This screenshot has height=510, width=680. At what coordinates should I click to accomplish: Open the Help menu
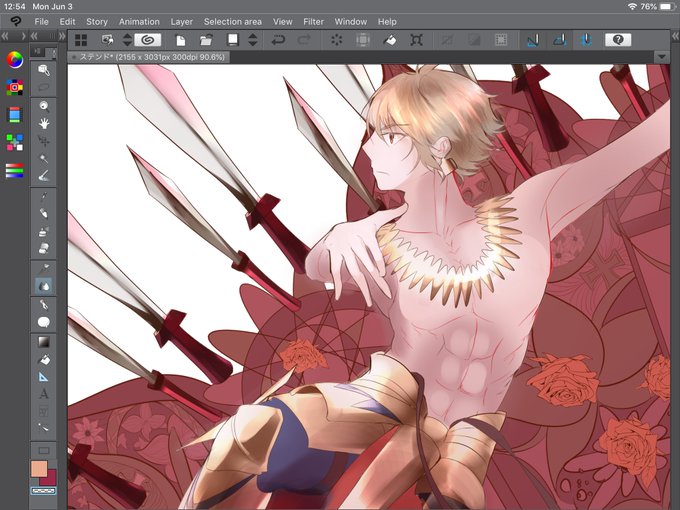tap(387, 22)
